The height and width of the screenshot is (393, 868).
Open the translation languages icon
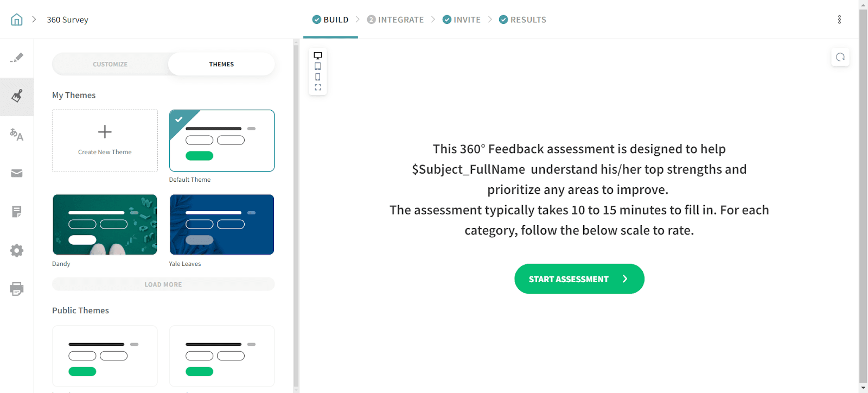pos(17,135)
